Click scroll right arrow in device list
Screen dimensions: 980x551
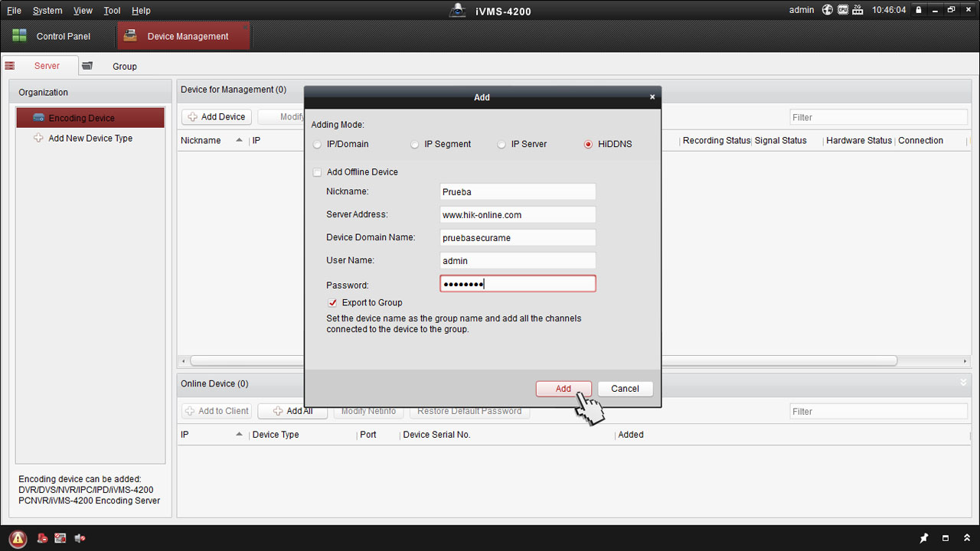coord(965,361)
